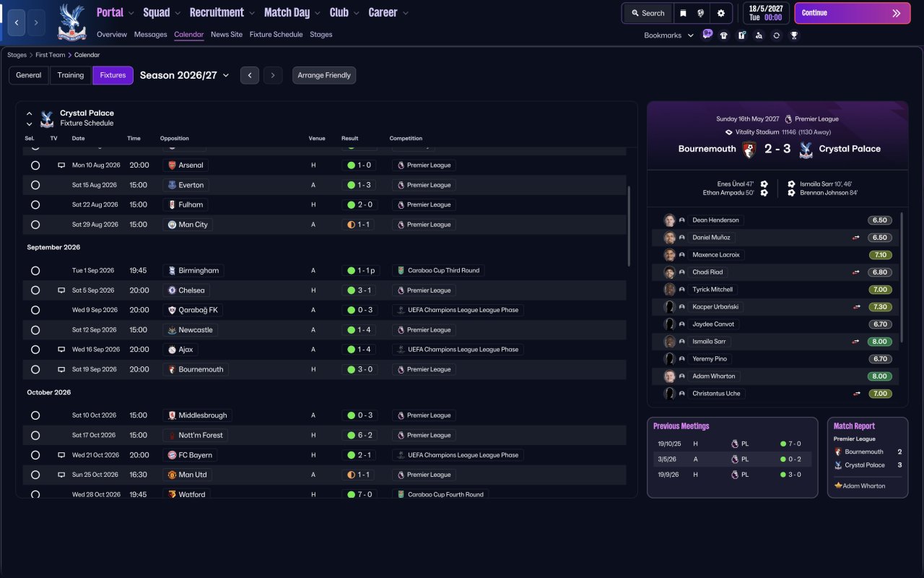
Task: Click the TV icon on the FC Bayern fixture
Action: [x=61, y=455]
